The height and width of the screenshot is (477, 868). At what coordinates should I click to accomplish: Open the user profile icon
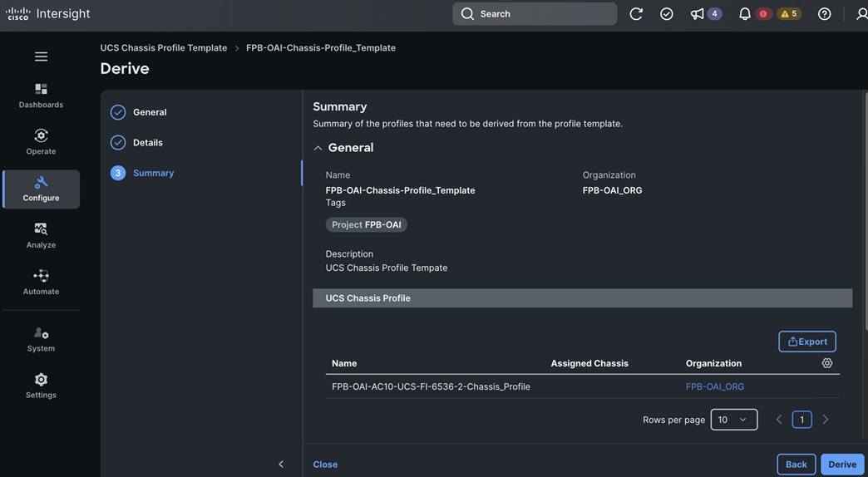862,14
